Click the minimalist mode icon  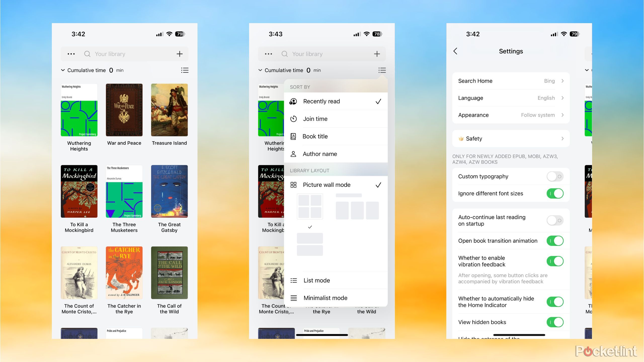tap(294, 298)
